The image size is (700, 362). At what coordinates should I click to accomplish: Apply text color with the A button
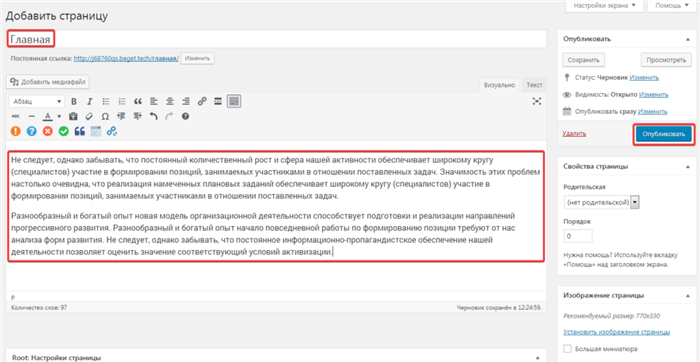[47, 117]
